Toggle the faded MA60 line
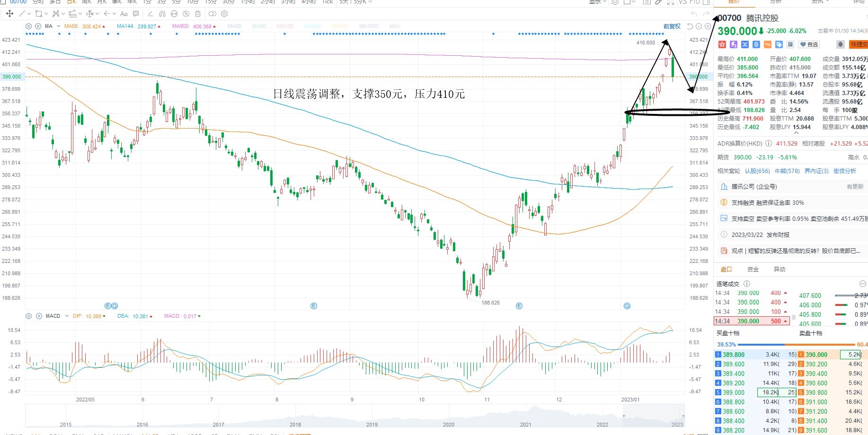This screenshot has height=435, width=868. pos(259,26)
